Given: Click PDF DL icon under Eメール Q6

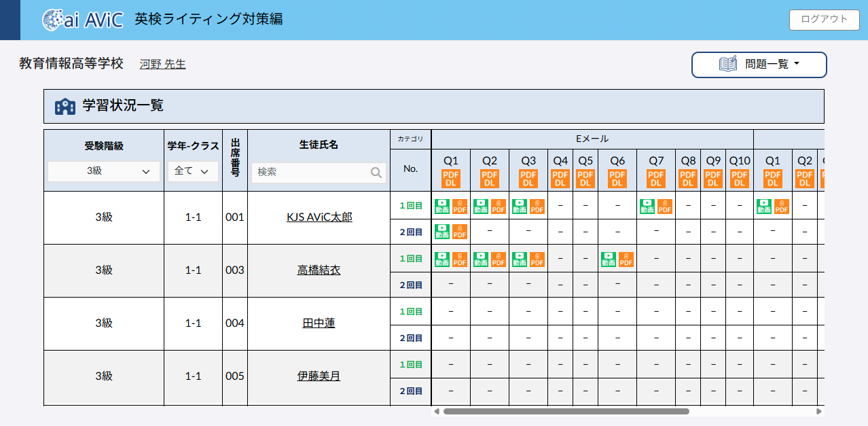Looking at the screenshot, I should tap(617, 179).
